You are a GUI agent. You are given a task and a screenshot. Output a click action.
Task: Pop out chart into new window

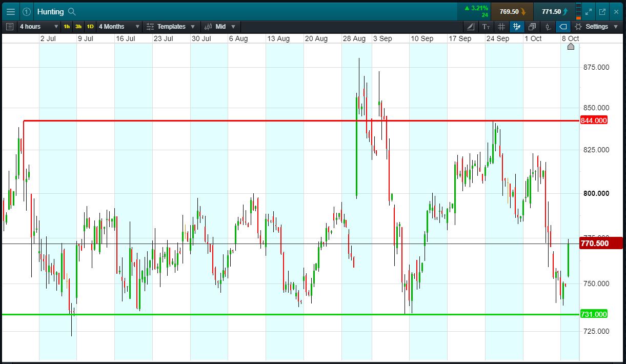pyautogui.click(x=602, y=11)
